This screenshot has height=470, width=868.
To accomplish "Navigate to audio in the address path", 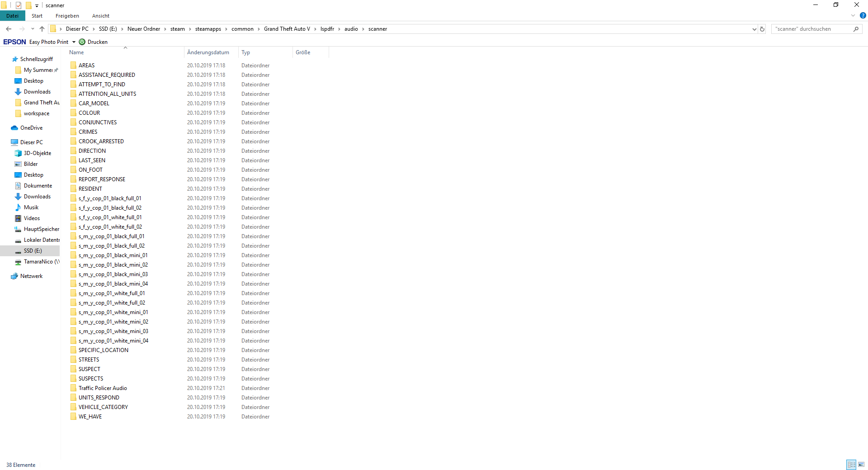I will [351, 29].
